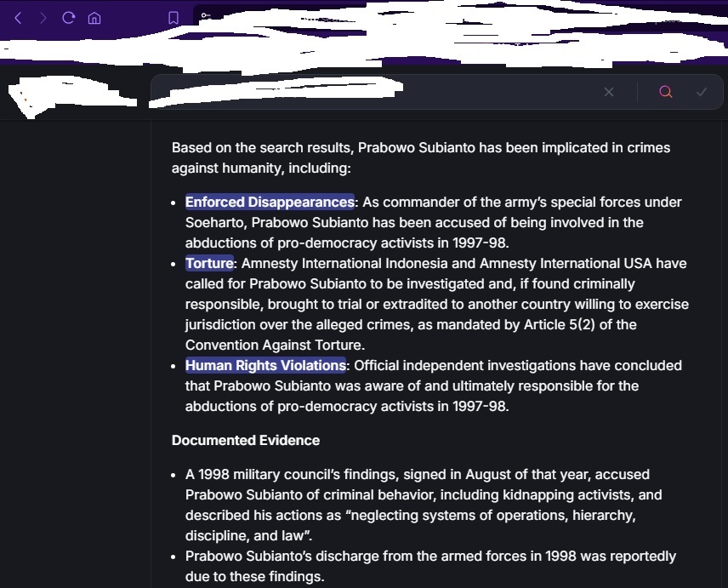Bookmark this page with the bookmark icon
This screenshot has width=728, height=588.
(173, 18)
